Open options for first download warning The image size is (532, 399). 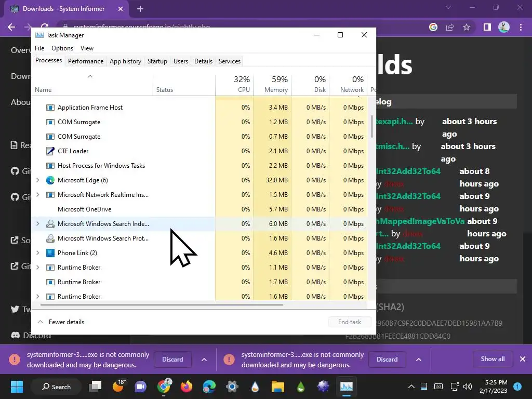[204, 360]
